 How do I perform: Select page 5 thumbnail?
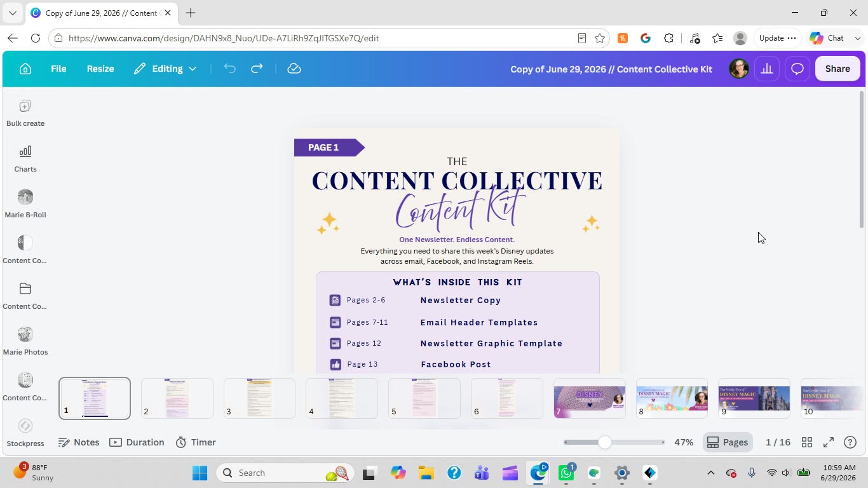[424, 398]
